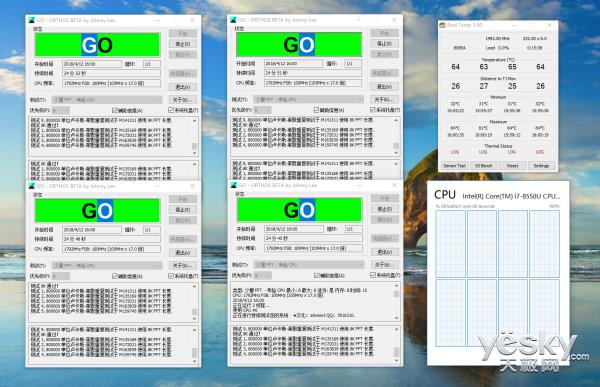
Task: Open 优先级(P) priority dropdown in 24分51秒 window
Action: click(262, 110)
